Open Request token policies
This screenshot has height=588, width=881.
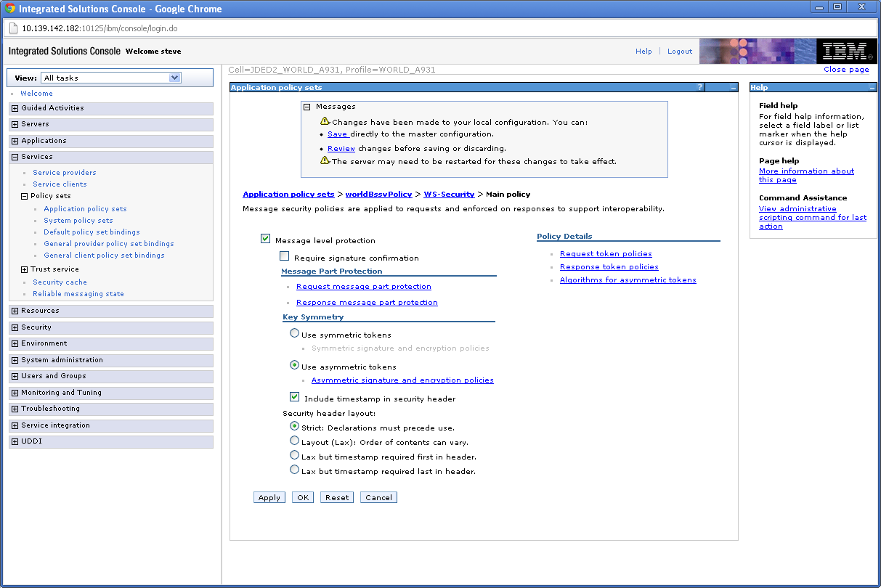[x=606, y=254]
